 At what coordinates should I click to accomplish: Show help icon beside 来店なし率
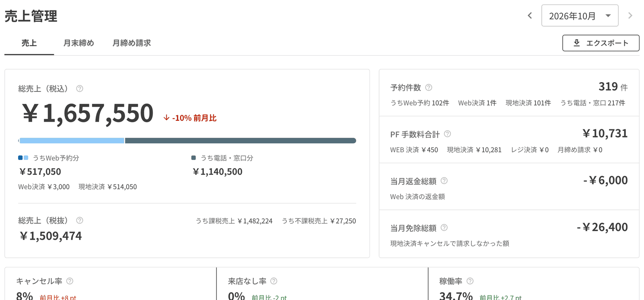pos(274,281)
